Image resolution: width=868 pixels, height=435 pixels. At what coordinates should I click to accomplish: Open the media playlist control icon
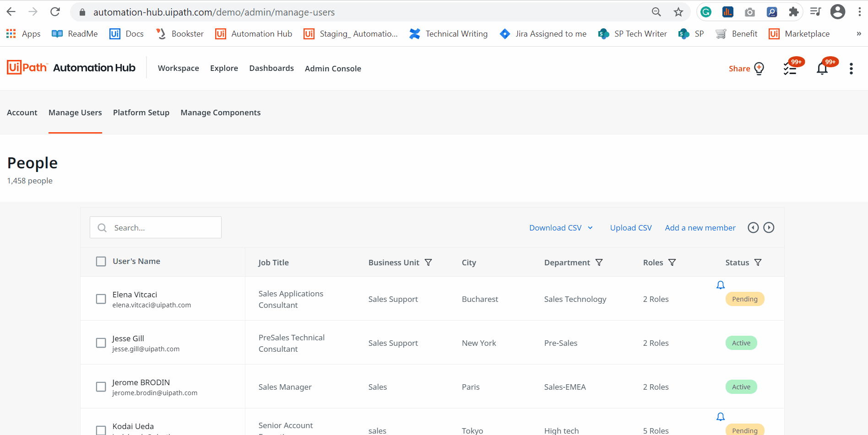point(815,12)
